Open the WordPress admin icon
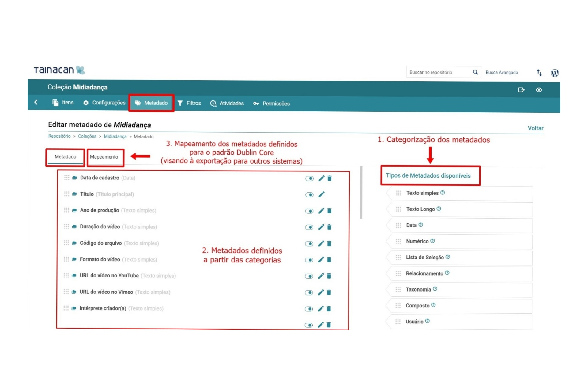The height and width of the screenshot is (392, 588). [x=554, y=73]
